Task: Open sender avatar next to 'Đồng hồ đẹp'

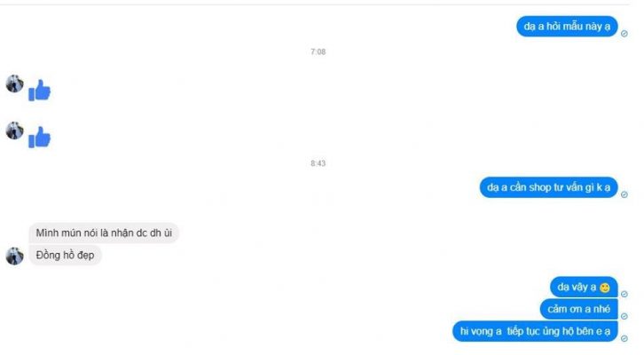Action: coord(14,256)
